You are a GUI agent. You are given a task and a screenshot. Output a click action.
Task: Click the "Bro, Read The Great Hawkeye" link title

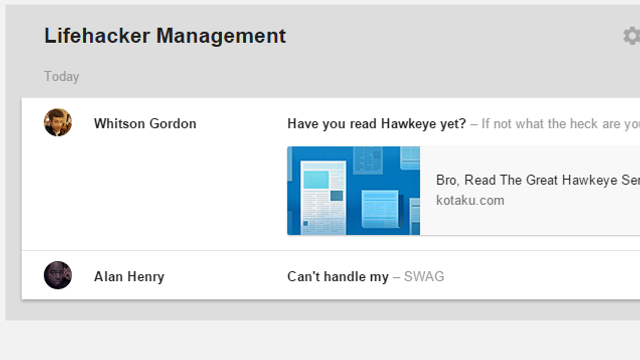(x=538, y=180)
